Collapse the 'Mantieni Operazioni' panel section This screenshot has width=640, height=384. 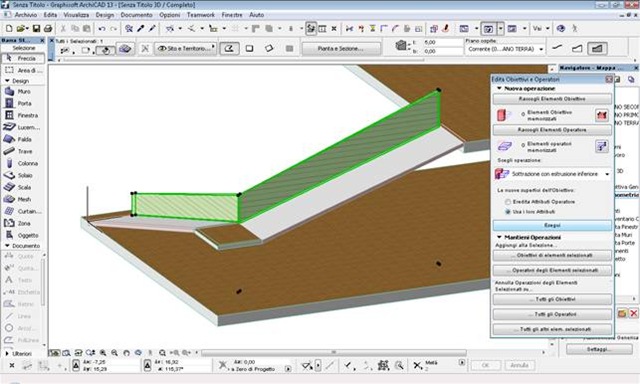click(499, 237)
